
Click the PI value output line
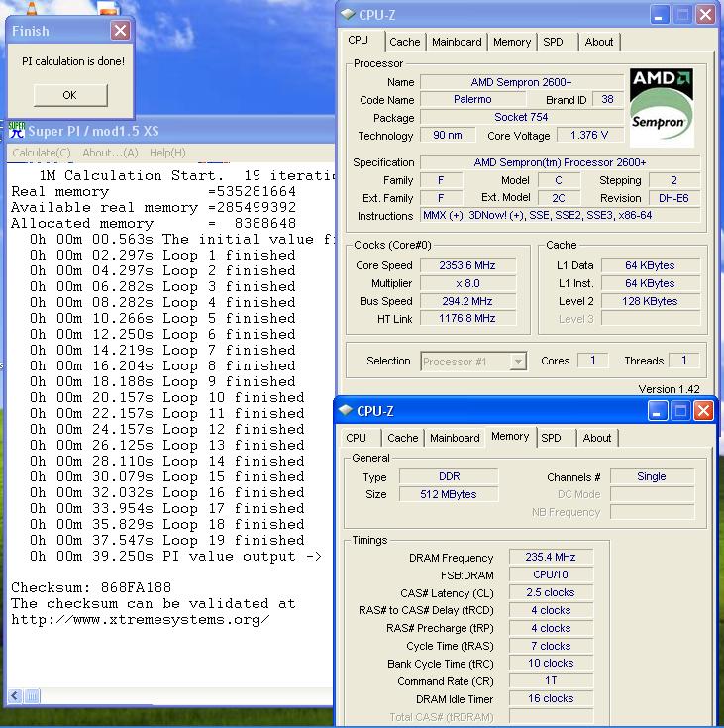coord(176,557)
